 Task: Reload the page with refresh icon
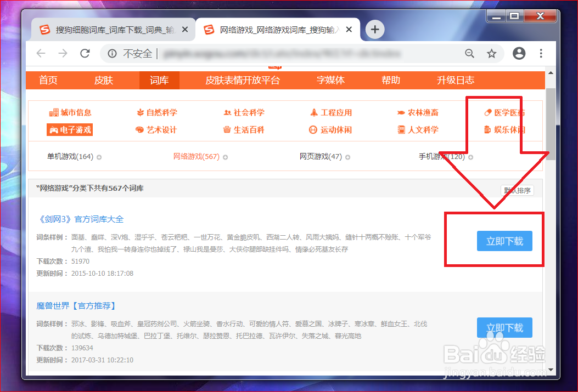pyautogui.click(x=85, y=53)
